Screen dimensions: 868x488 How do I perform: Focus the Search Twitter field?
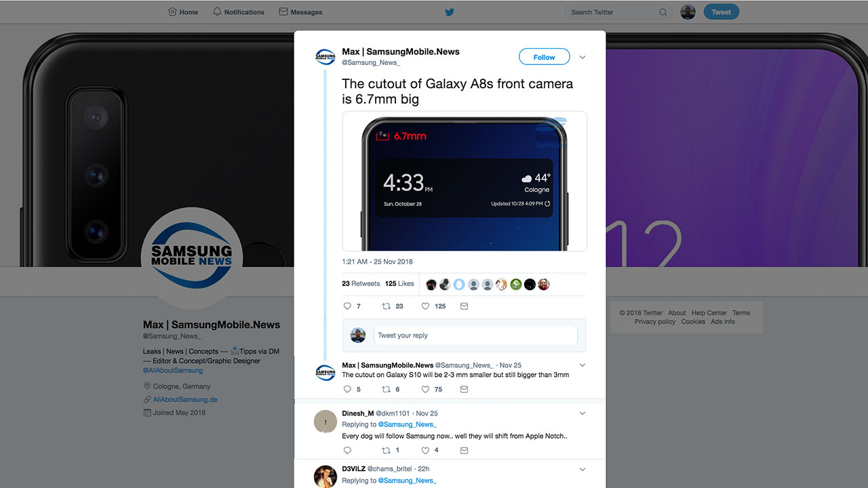point(618,12)
